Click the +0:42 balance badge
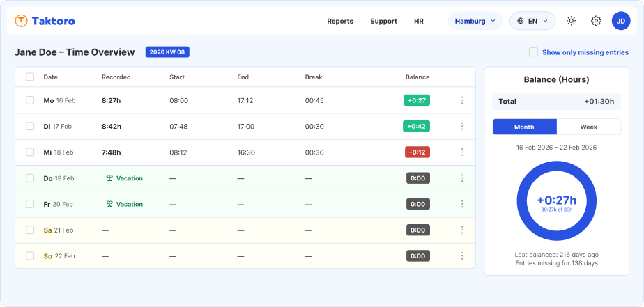Image resolution: width=644 pixels, height=307 pixels. 417,126
